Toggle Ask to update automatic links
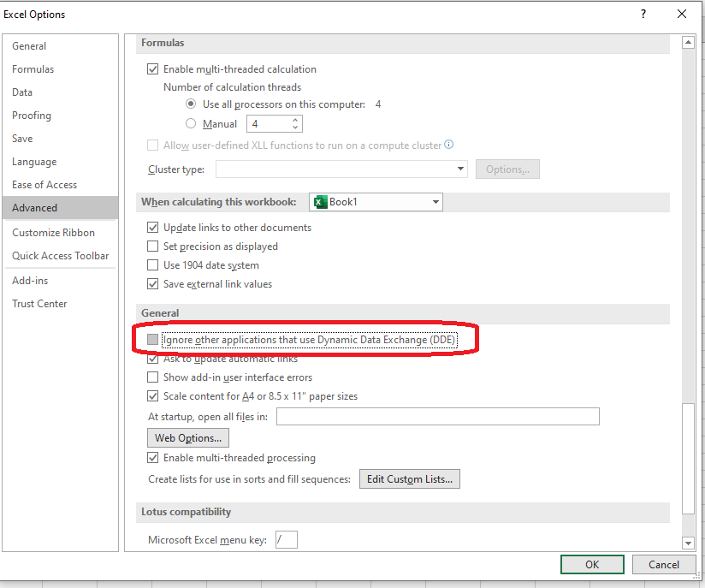Image resolution: width=705 pixels, height=588 pixels. pos(153,359)
